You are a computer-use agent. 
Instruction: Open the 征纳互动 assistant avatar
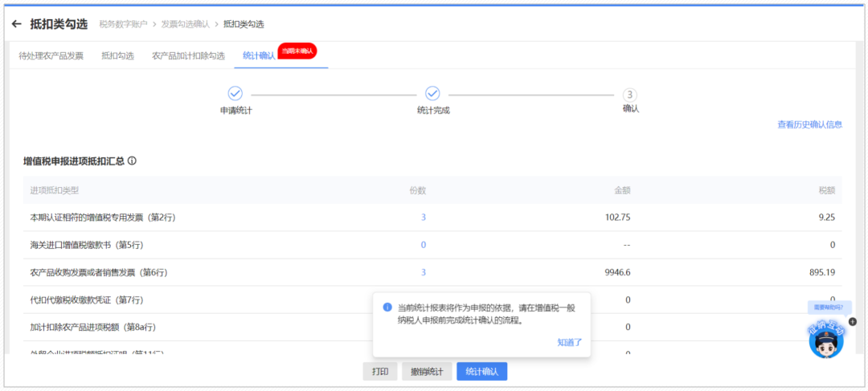(826, 338)
